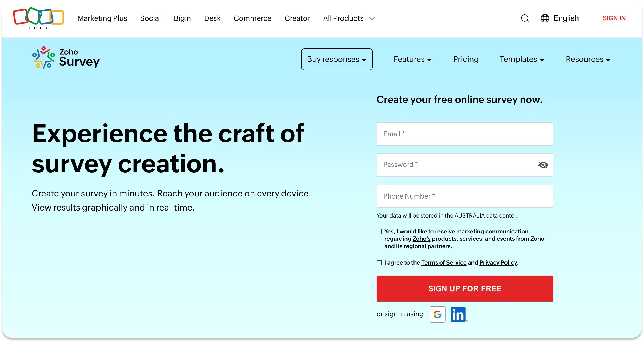Viewport: 644px width, 342px height.
Task: Click the Zoho Survey logo
Action: coord(66,57)
